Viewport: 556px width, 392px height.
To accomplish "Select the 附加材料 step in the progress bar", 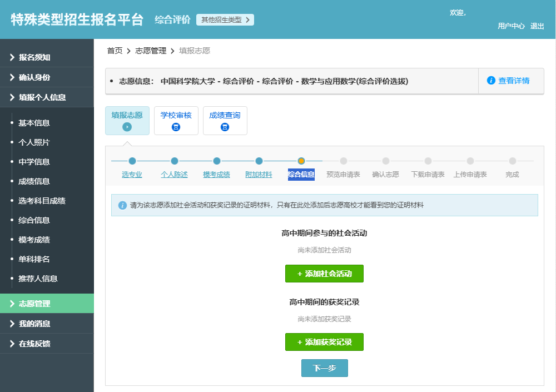I will click(258, 174).
